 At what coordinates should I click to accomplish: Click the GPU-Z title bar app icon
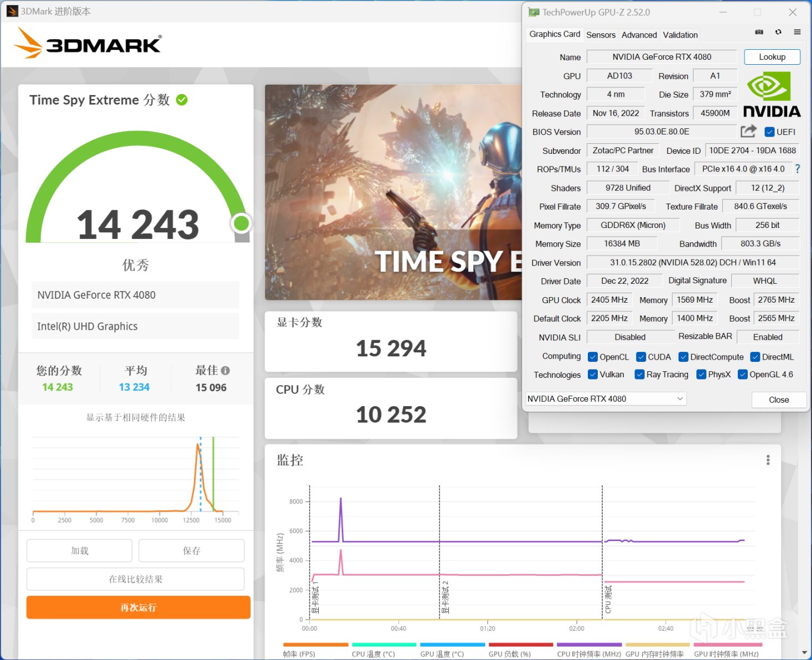[534, 12]
